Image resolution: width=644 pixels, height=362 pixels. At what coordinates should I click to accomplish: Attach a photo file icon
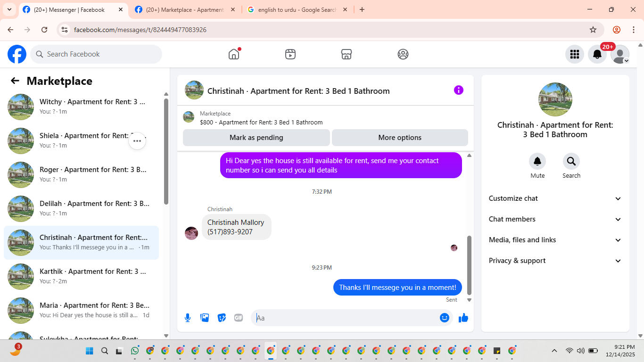point(205,318)
